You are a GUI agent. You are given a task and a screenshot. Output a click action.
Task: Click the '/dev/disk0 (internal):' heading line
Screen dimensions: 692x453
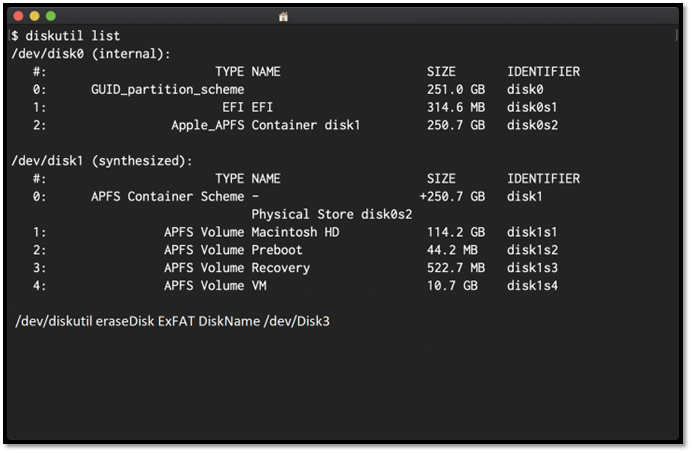(x=91, y=54)
